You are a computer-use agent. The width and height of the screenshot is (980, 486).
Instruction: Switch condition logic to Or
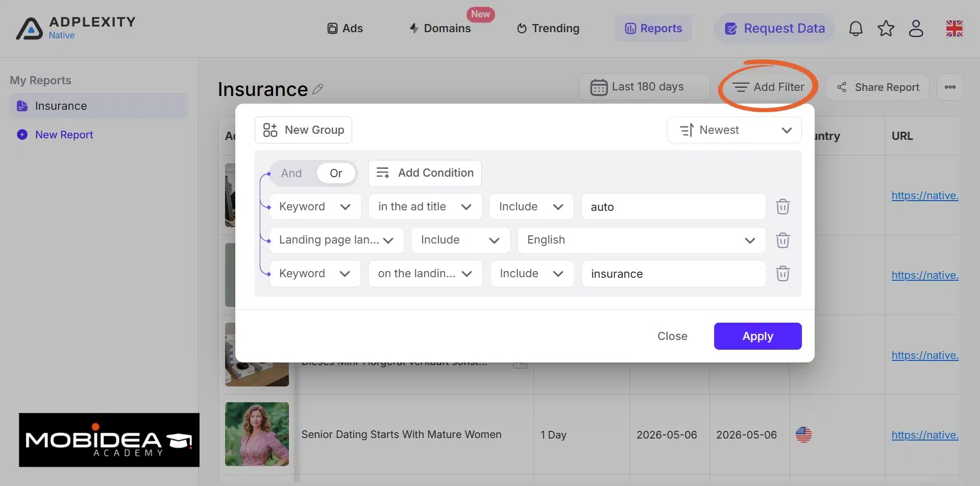336,173
